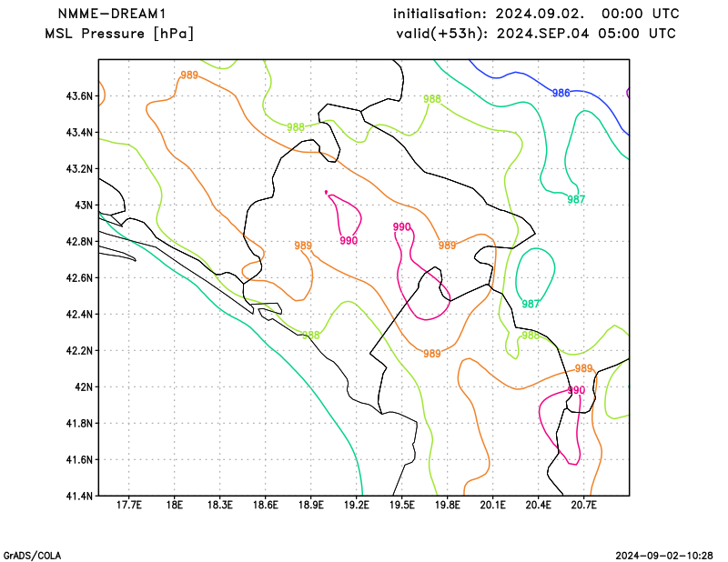Image resolution: width=728 pixels, height=562 pixels.
Task: Select the 43N latitude axis label
Action: (84, 206)
